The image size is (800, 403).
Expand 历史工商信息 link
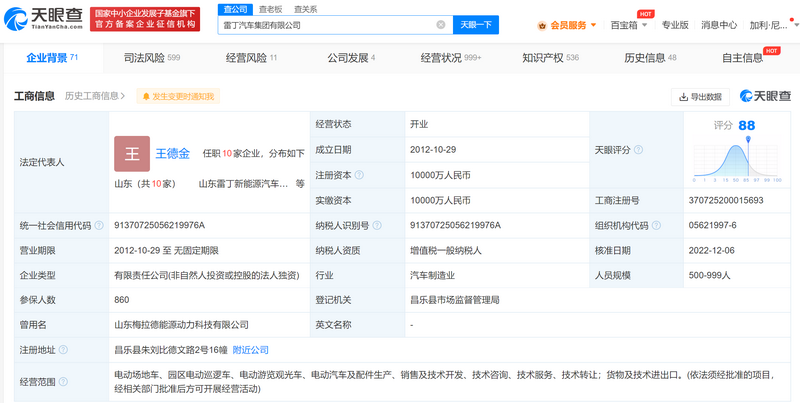[95, 96]
